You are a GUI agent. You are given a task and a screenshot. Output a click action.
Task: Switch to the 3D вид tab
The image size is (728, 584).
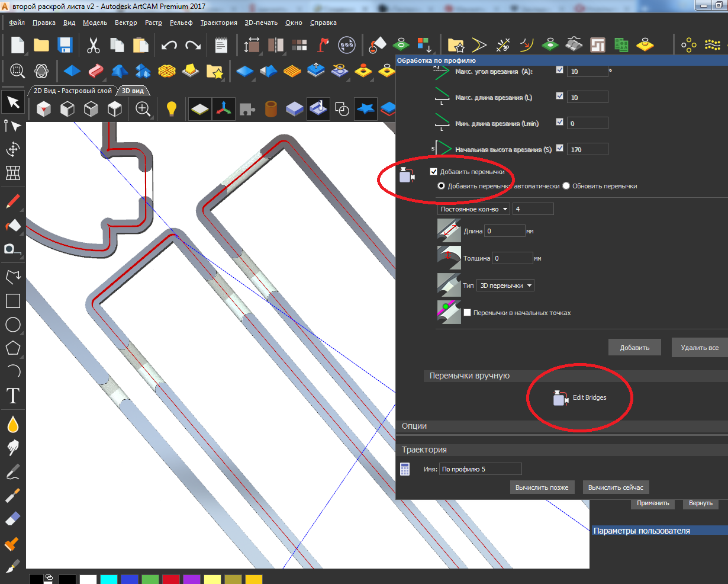(x=133, y=91)
